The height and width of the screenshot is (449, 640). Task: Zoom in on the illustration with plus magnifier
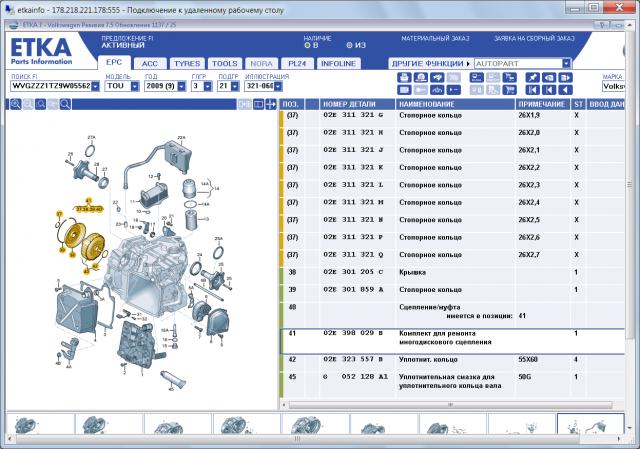pyautogui.click(x=16, y=104)
